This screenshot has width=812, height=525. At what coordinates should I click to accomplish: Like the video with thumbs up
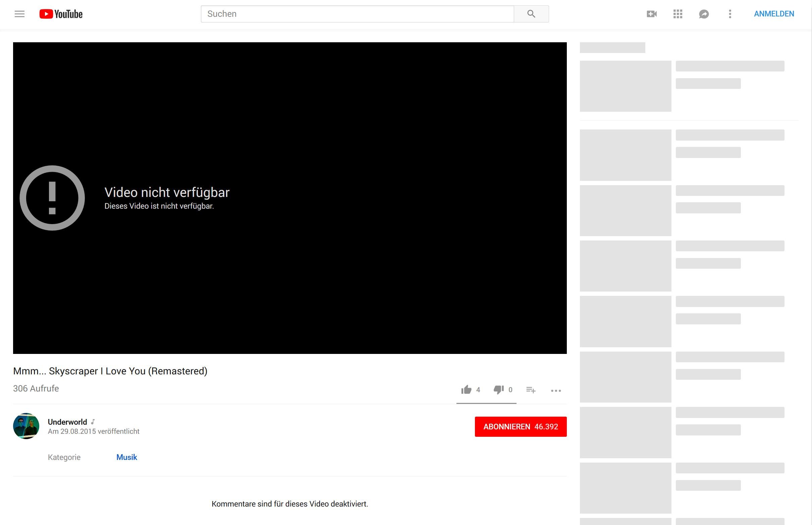click(x=466, y=390)
